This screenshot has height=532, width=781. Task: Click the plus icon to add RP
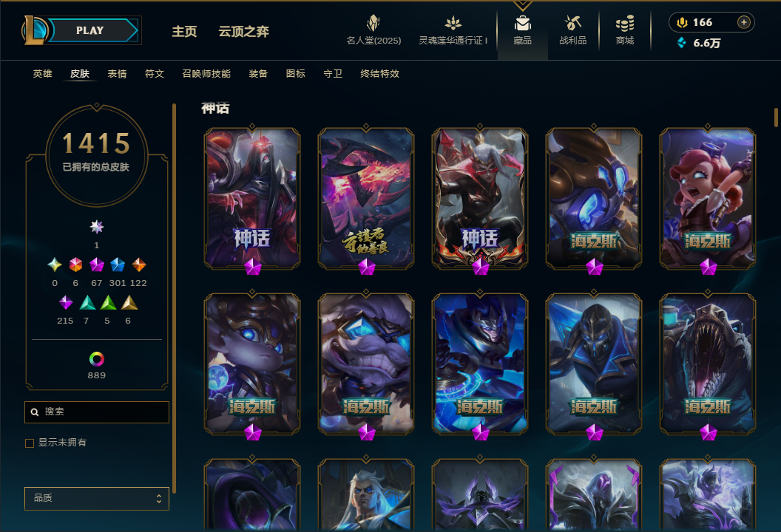[x=743, y=22]
